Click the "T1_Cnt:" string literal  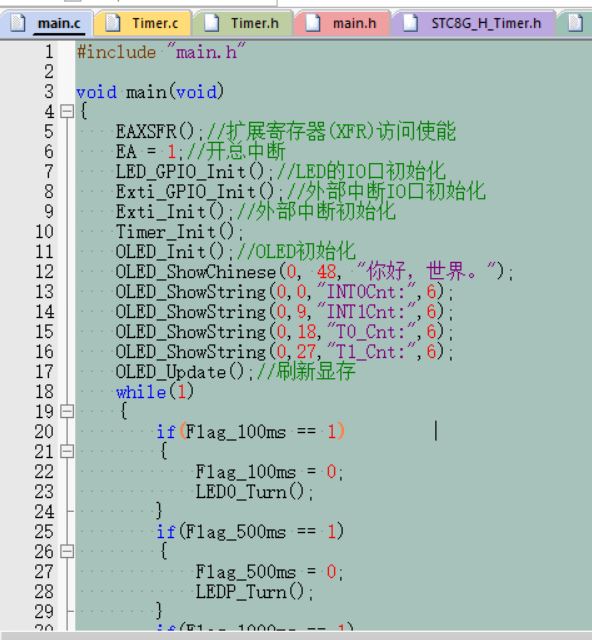click(371, 352)
